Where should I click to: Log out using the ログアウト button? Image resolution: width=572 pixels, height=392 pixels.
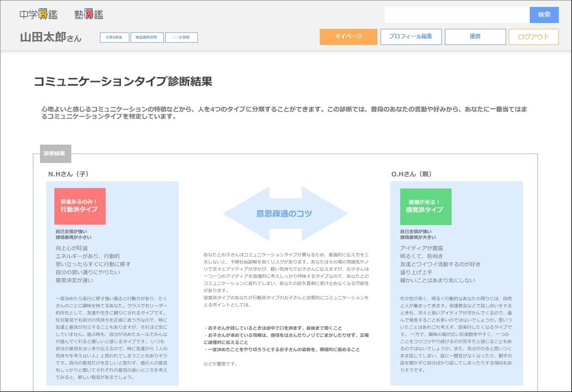point(533,37)
